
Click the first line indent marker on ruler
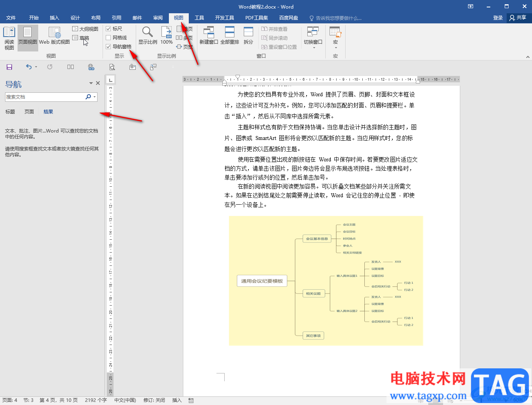coord(238,77)
